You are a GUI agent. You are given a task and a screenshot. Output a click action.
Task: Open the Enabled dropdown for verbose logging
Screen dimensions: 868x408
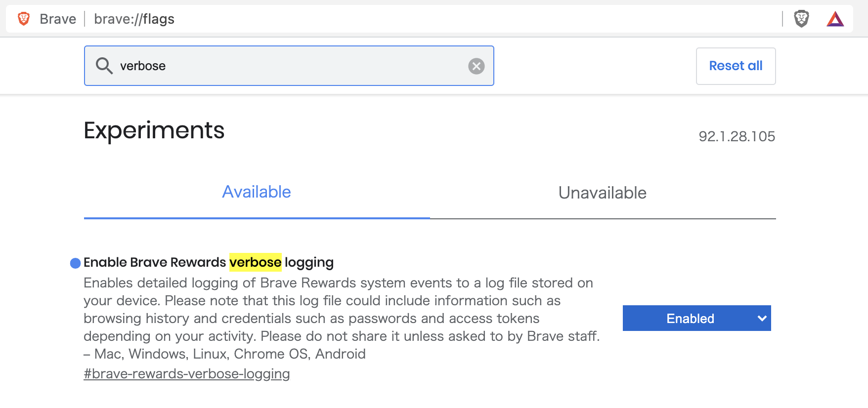[696, 318]
